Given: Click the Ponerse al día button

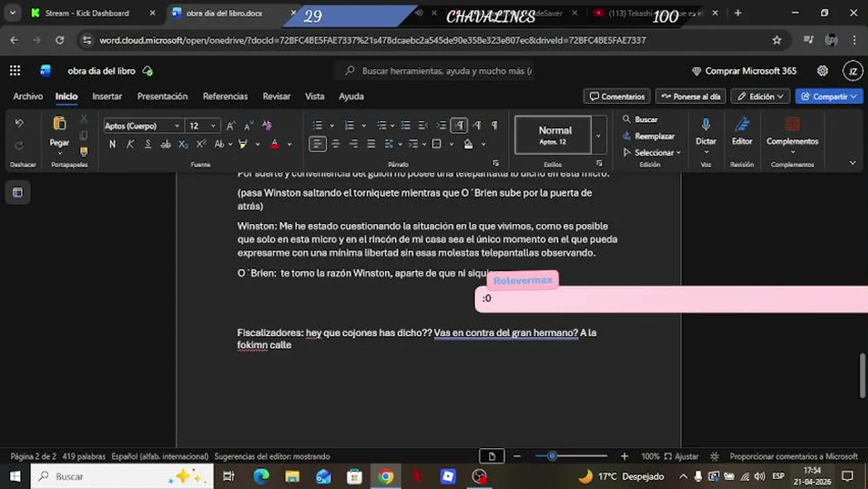Looking at the screenshot, I should (691, 96).
